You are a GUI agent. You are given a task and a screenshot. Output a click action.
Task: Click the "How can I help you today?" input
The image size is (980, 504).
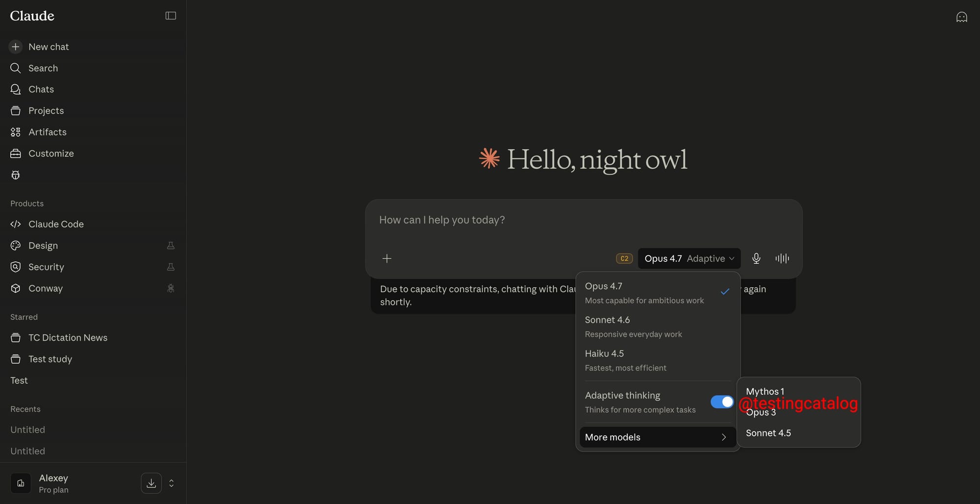tap(583, 220)
